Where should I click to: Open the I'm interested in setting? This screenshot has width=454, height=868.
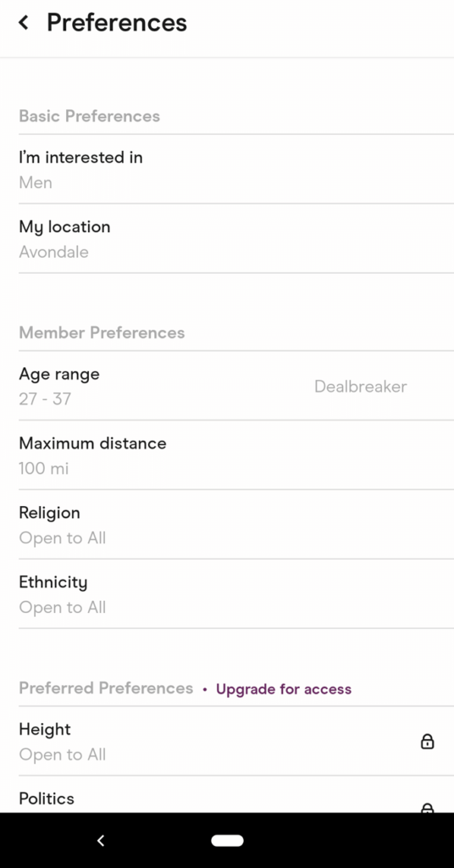(x=236, y=170)
